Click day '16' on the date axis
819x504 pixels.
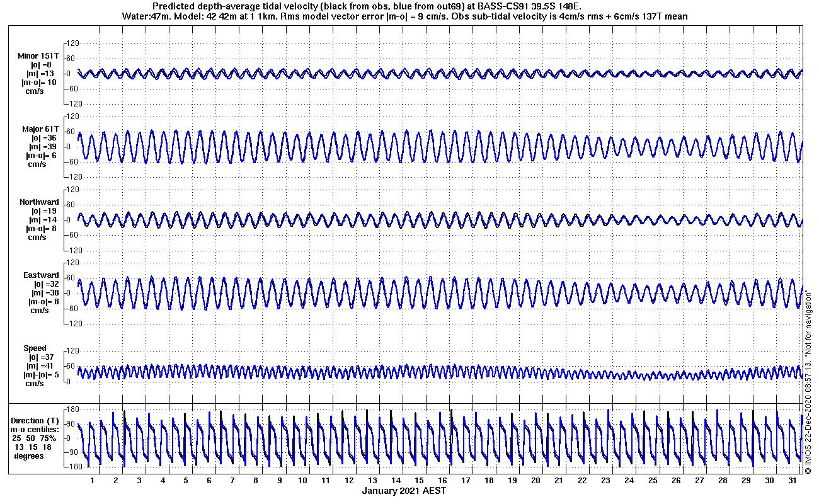click(442, 480)
